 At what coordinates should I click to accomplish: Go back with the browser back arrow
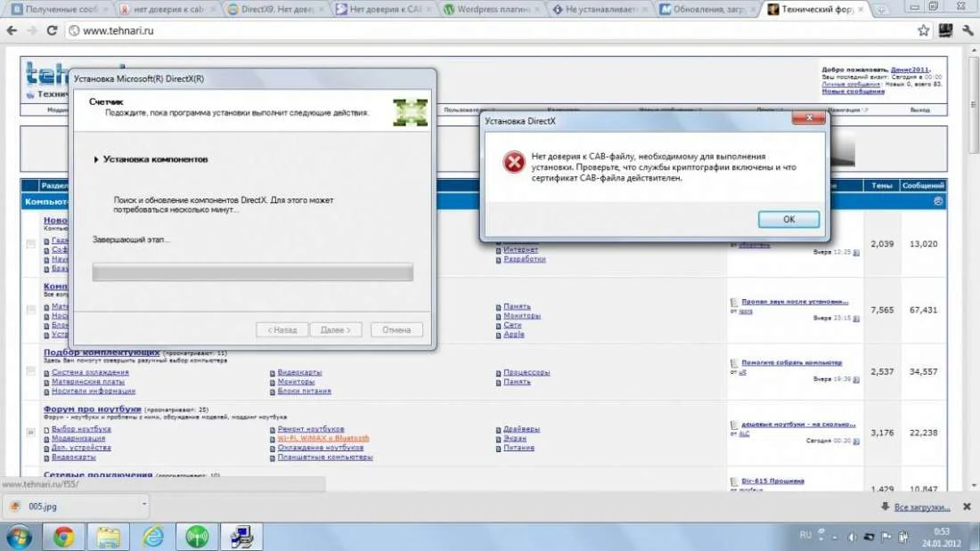(x=12, y=30)
